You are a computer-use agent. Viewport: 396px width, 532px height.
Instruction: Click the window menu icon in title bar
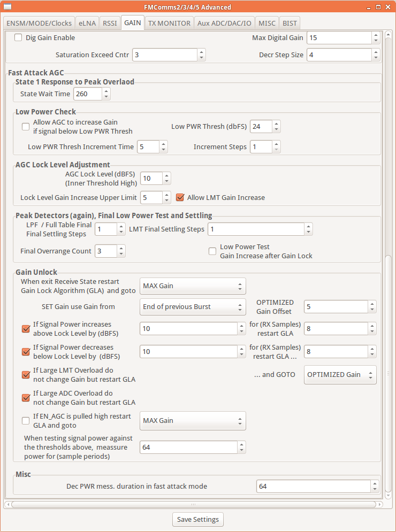point(7,7)
